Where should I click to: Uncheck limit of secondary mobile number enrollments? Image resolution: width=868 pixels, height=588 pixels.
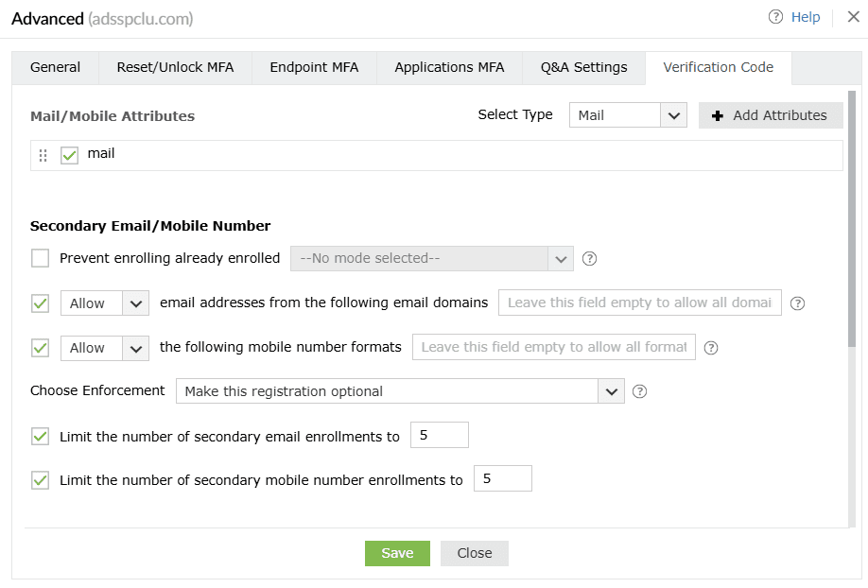point(40,479)
